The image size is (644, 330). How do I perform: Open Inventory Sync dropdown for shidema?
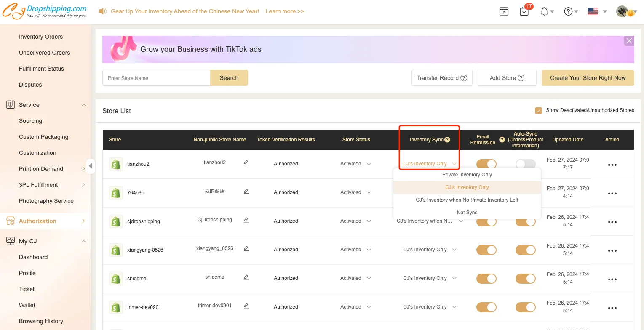point(430,278)
